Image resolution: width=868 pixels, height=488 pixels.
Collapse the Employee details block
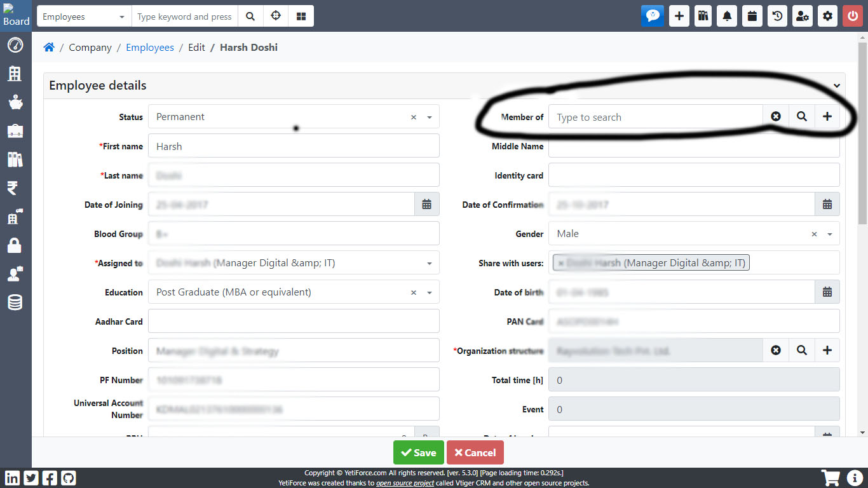coord(837,86)
